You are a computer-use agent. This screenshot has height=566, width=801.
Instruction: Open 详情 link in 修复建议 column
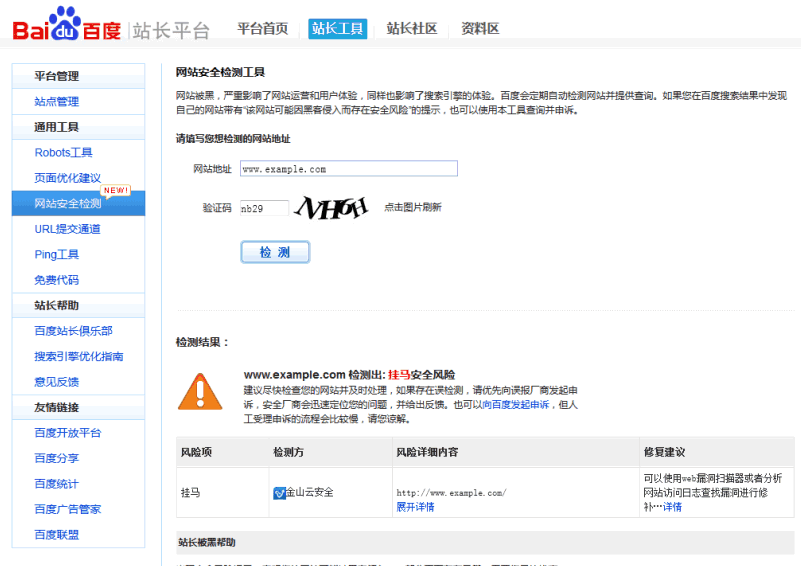tap(672, 507)
